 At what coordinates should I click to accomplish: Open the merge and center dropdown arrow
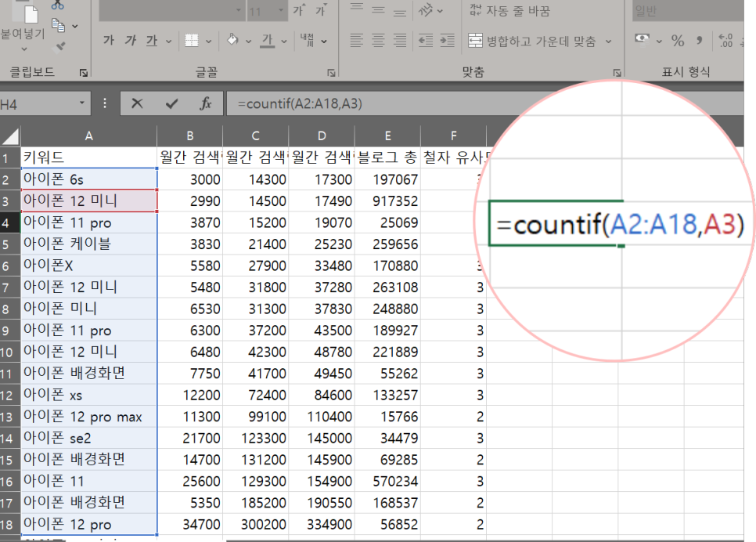608,42
